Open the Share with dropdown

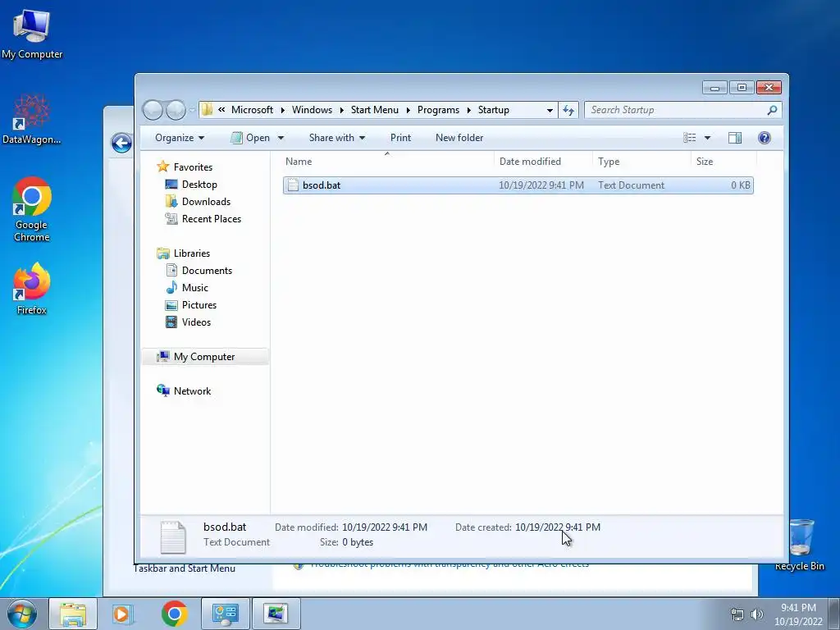(337, 138)
